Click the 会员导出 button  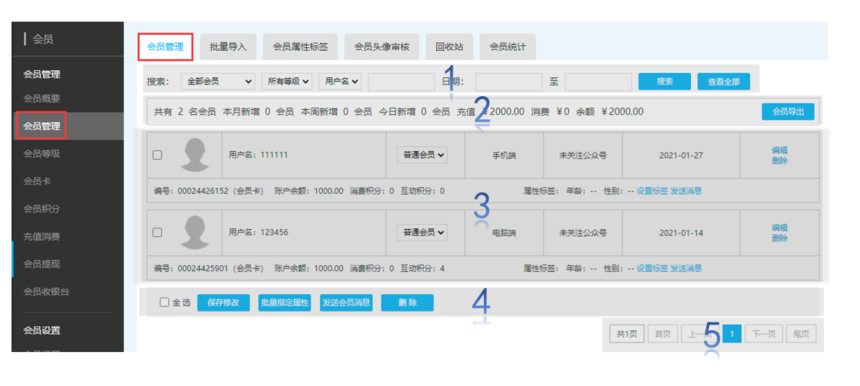[x=788, y=111]
